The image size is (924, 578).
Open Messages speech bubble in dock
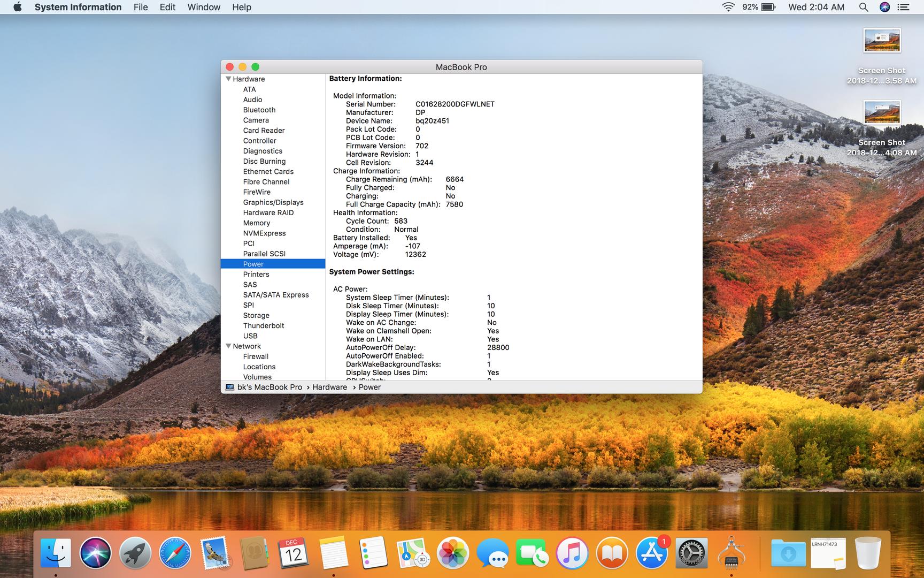[x=492, y=553]
